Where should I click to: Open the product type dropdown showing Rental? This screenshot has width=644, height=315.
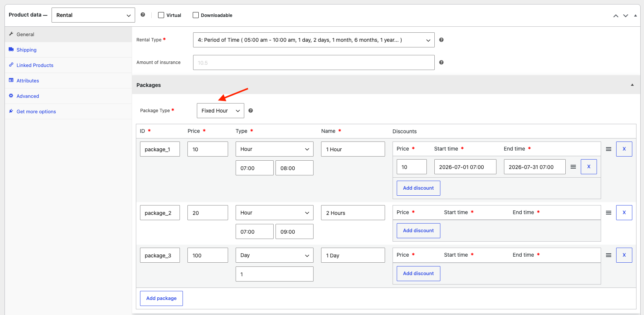click(93, 15)
